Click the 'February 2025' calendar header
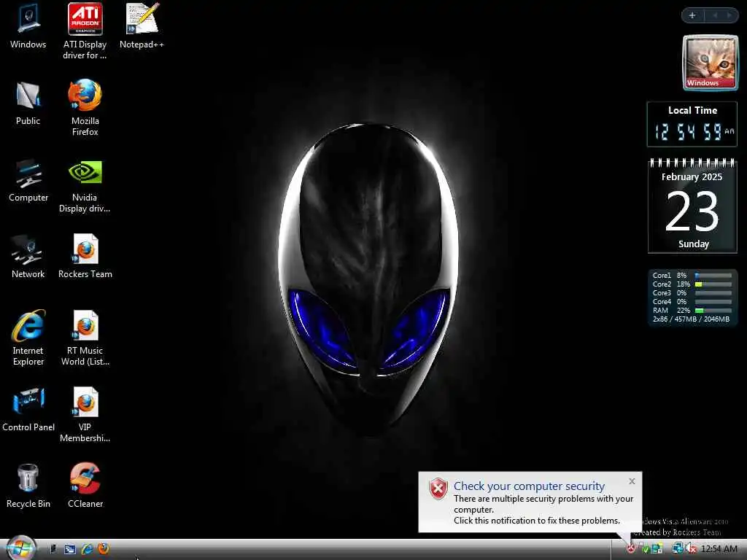Viewport: 747px width, 560px height. [692, 176]
